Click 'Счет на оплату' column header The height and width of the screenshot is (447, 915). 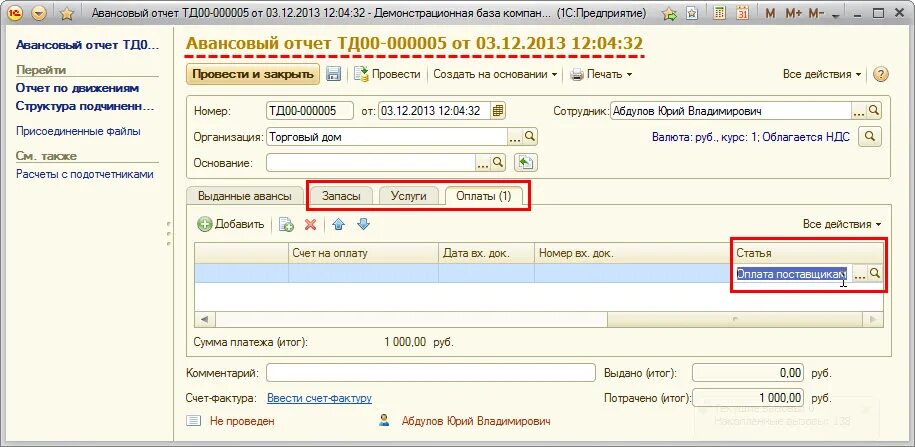[364, 253]
